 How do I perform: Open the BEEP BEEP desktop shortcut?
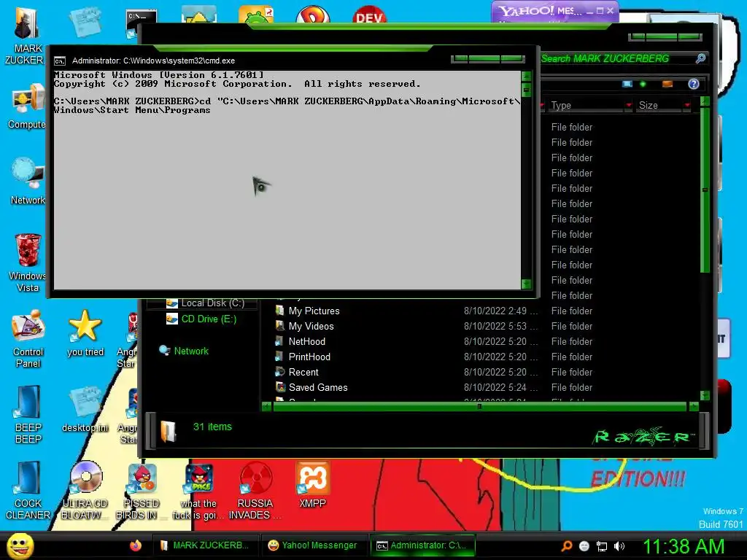point(28,414)
